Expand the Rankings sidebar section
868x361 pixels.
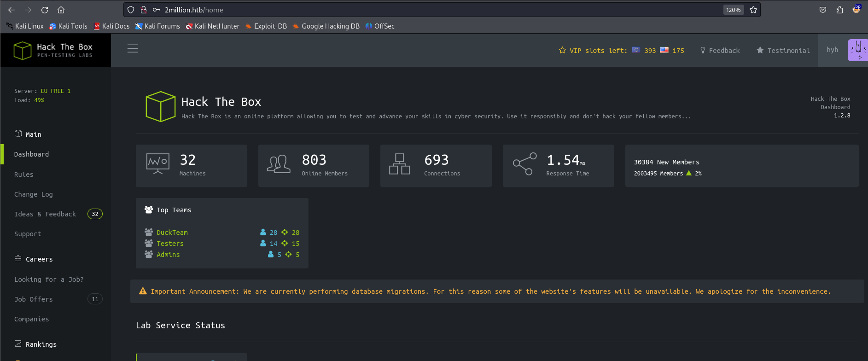(x=35, y=344)
